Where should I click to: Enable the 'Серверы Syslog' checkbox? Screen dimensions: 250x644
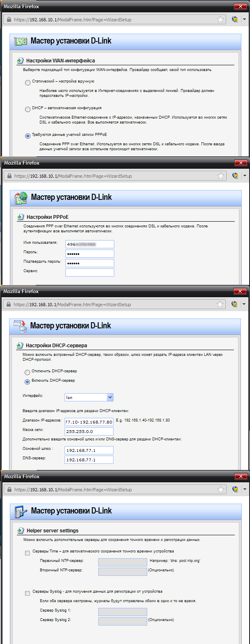click(27, 593)
